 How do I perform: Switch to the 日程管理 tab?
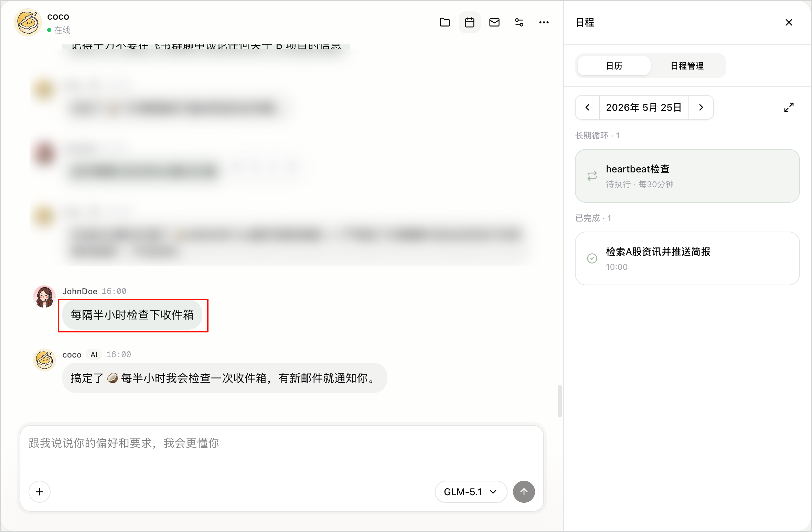pos(687,66)
